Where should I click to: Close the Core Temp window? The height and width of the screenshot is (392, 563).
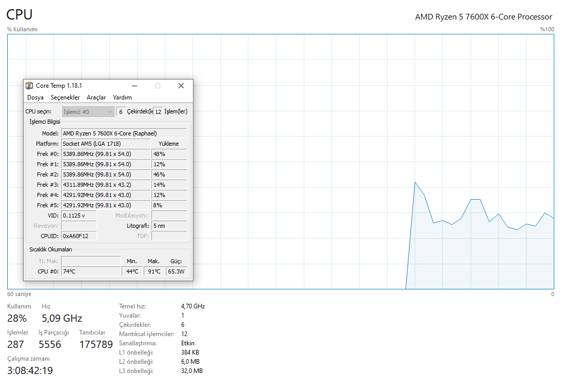[x=181, y=86]
